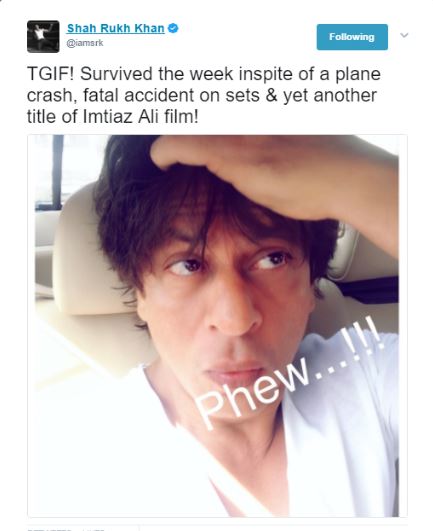Expand the tweet options chevron menu
This screenshot has height=531, width=433.
click(x=404, y=35)
